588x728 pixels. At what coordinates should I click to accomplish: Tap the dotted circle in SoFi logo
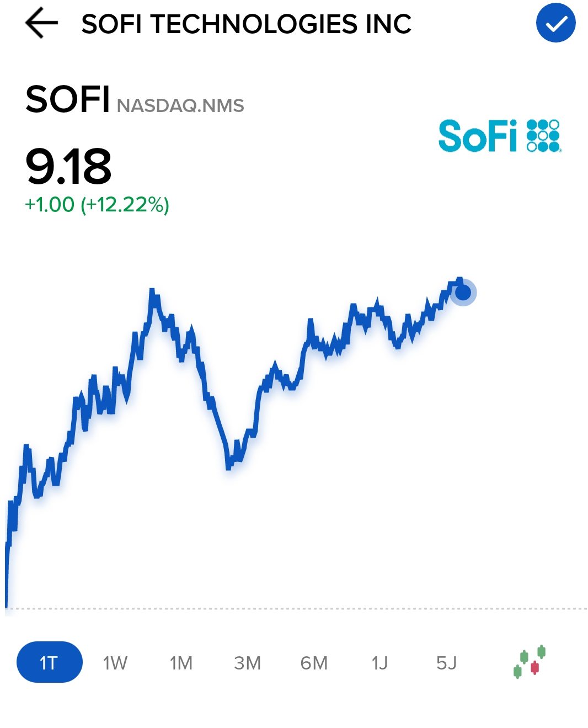[543, 136]
